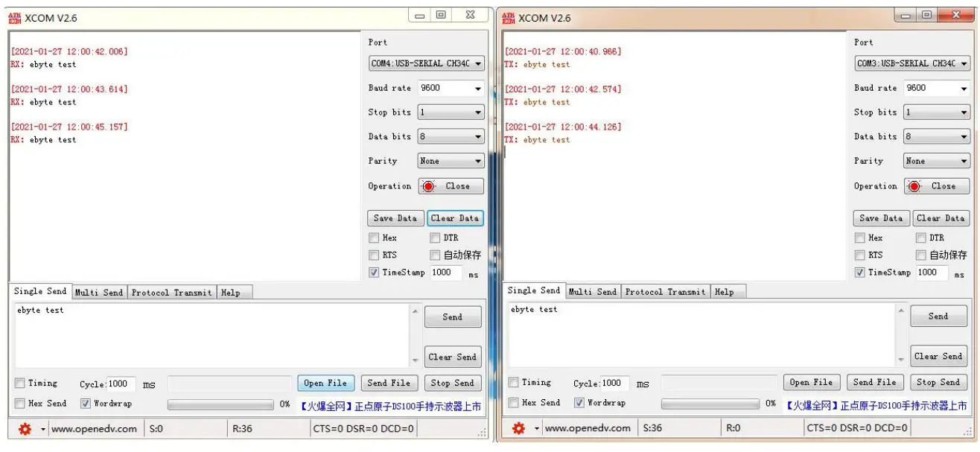The width and height of the screenshot is (980, 452).
Task: Toggle Hex checkbox in left window
Action: point(374,238)
